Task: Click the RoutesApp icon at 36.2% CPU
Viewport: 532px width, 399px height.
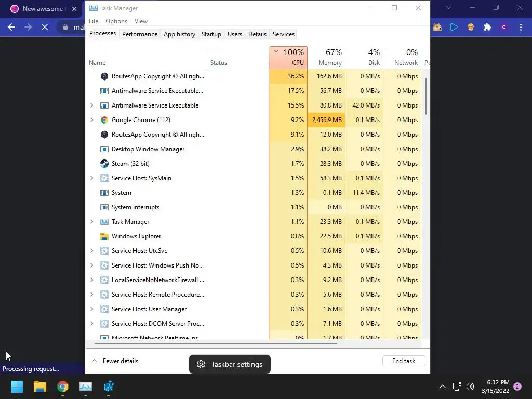Action: 104,76
